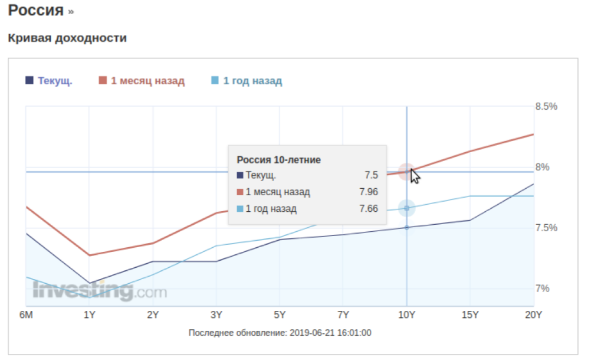Toggle the '1 месяц назад' legend label
The height and width of the screenshot is (364, 591).
click(147, 81)
